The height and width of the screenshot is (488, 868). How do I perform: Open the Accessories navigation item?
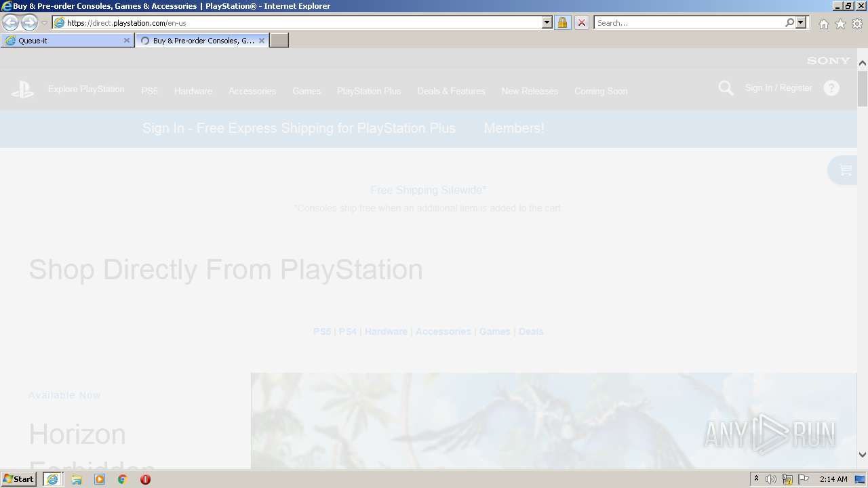click(x=252, y=91)
